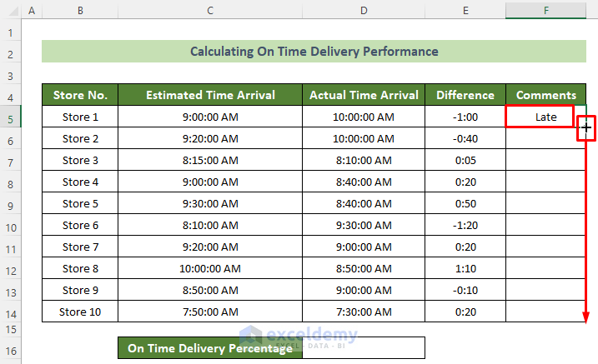598x364 pixels.
Task: Click the Store No. header cell
Action: 80,95
